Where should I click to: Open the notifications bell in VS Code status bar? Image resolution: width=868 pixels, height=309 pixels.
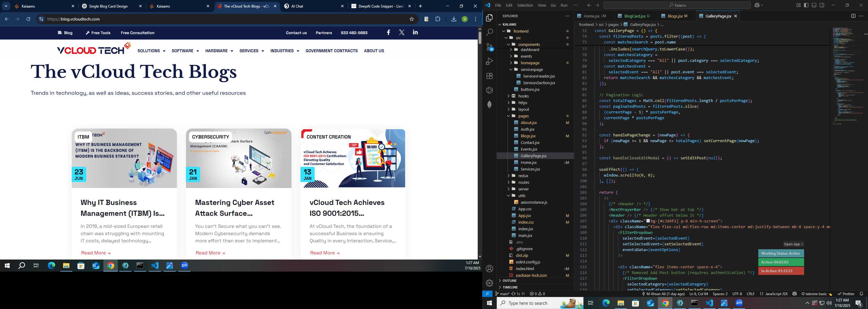tap(861, 294)
